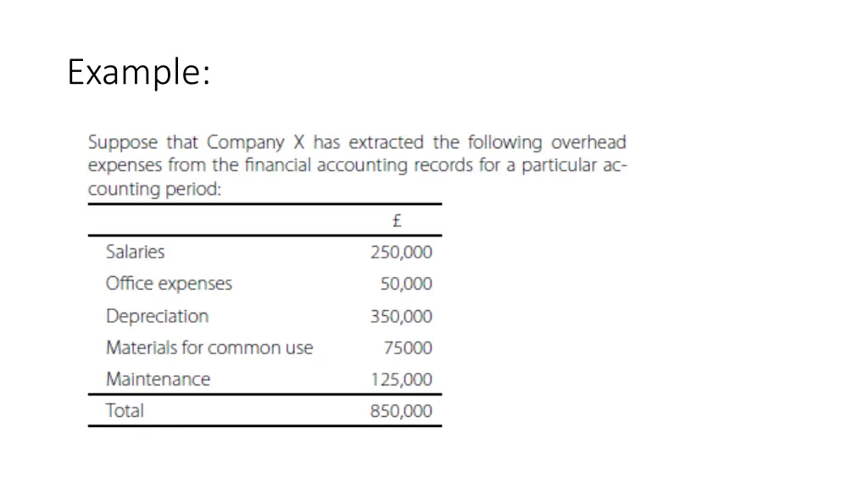Screen dimensions: 868x488
Task: Click the 75000 materials value
Action: (408, 348)
